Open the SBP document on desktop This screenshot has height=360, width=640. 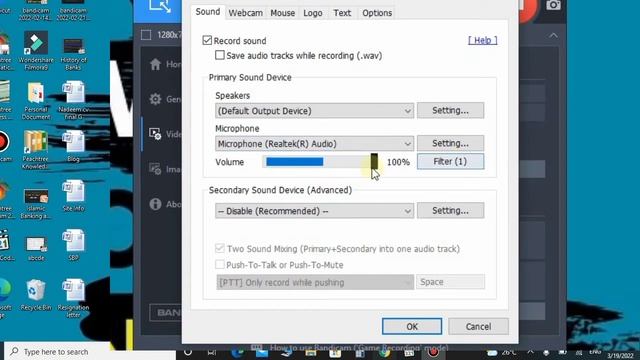click(x=73, y=245)
